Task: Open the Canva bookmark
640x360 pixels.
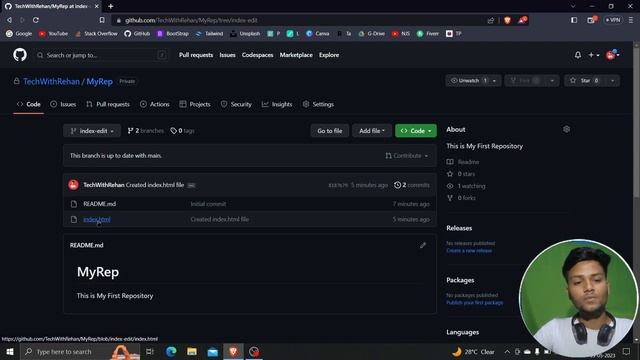Action: (x=318, y=33)
